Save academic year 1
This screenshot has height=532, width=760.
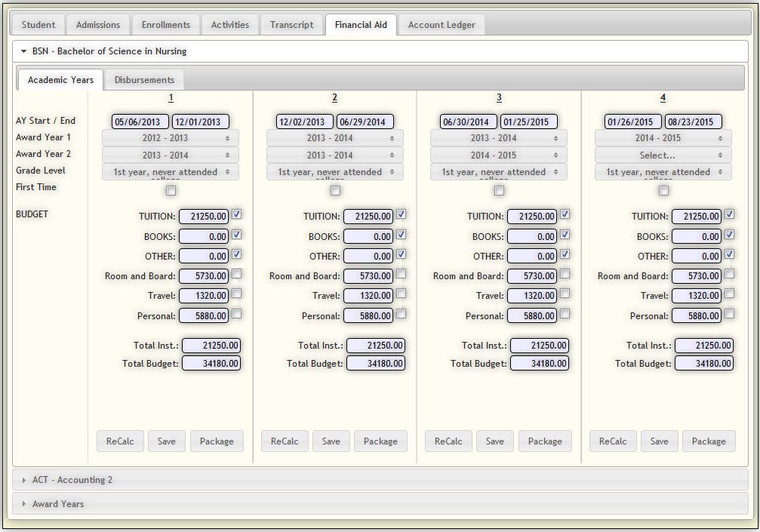(167, 441)
